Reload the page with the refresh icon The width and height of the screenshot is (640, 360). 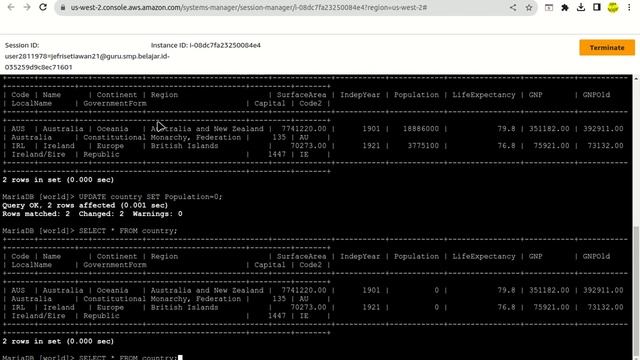[x=43, y=7]
